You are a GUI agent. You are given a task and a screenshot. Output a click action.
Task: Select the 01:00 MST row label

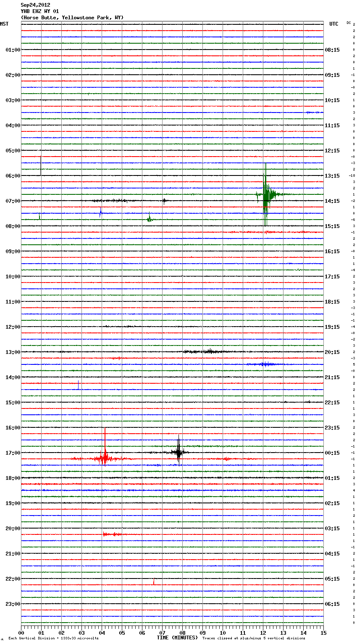coord(13,50)
